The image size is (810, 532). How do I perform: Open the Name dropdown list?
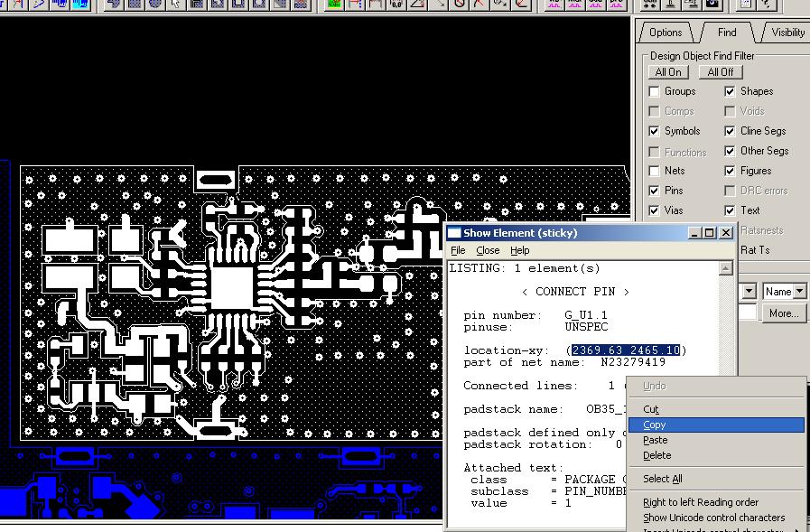799,292
